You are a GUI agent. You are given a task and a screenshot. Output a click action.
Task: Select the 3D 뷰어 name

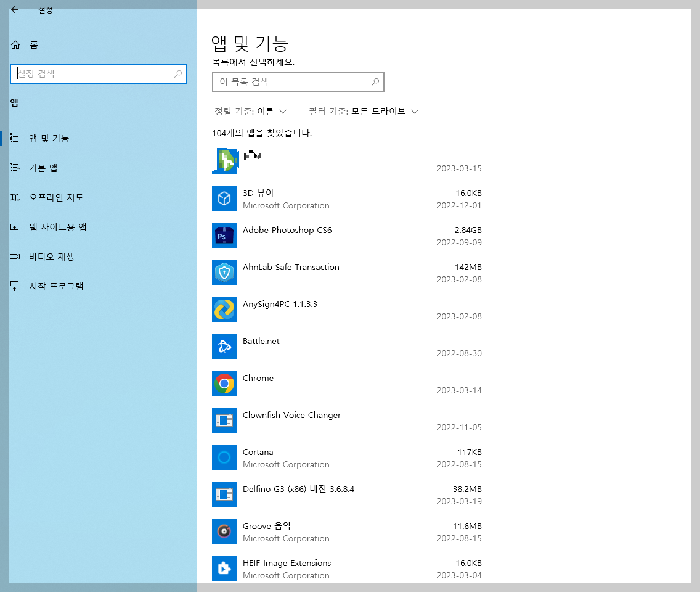[258, 193]
